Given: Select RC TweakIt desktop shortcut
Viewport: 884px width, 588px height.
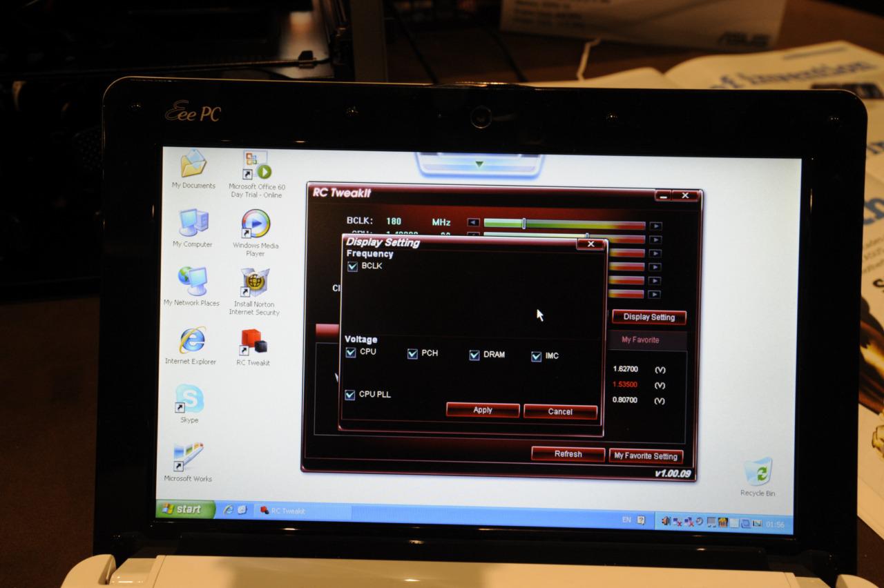Looking at the screenshot, I should (x=253, y=347).
